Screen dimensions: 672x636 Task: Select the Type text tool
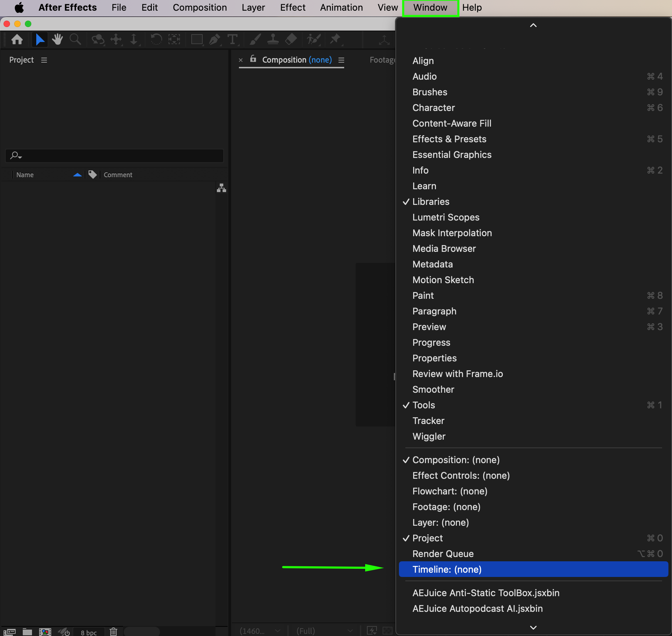tap(233, 39)
